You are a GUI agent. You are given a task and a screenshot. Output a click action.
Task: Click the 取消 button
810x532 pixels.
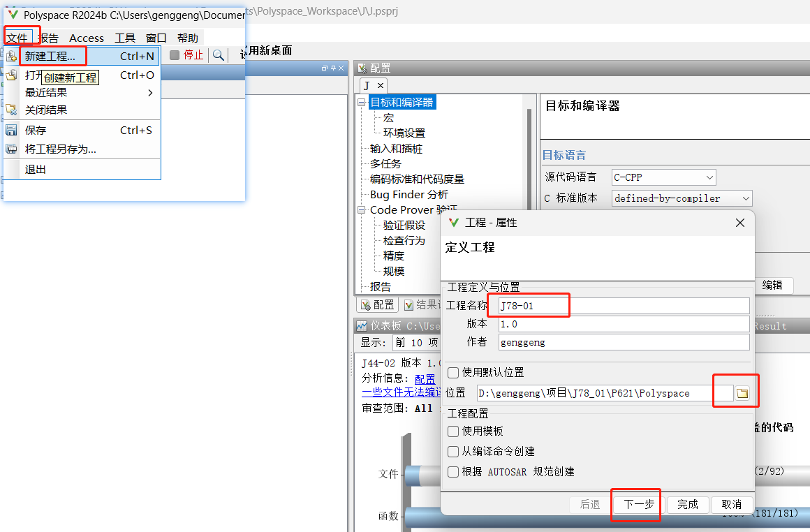tap(732, 505)
